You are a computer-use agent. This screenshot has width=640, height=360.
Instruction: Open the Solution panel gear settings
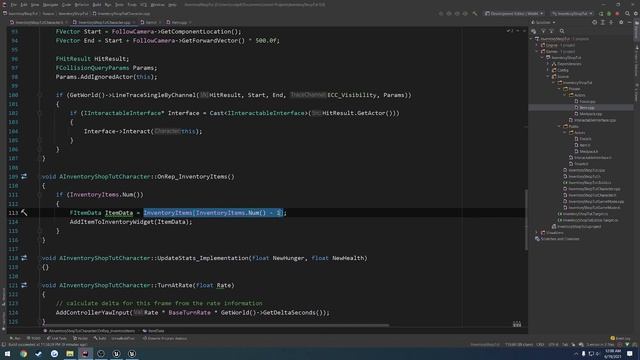621,22
